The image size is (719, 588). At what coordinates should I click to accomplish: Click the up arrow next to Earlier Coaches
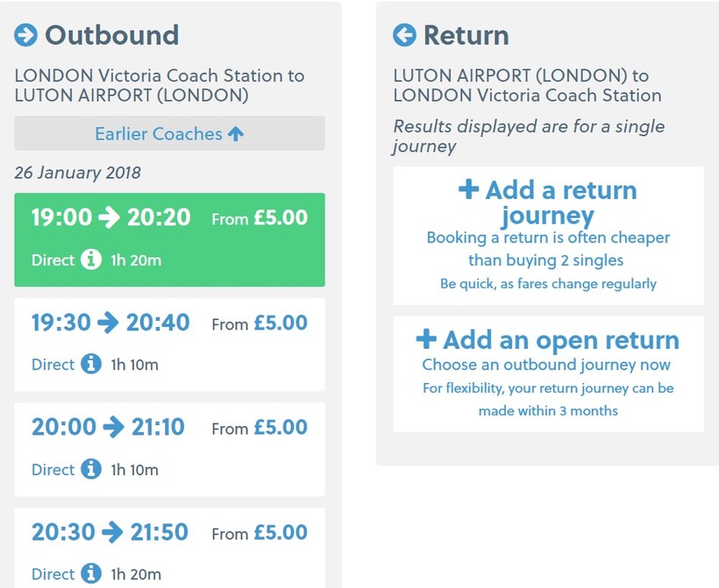tap(235, 133)
